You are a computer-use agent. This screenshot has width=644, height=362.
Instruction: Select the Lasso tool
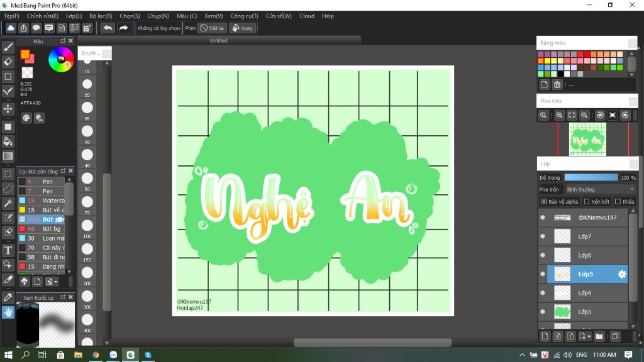pos(8,189)
